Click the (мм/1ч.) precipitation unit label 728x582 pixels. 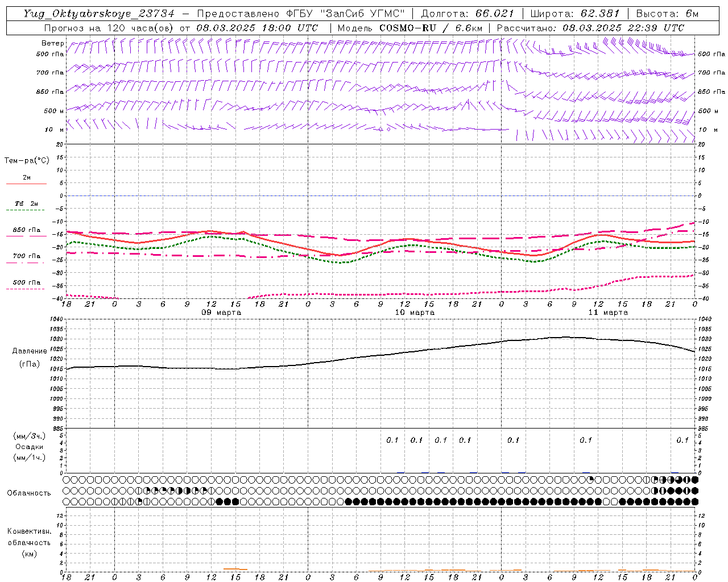pyautogui.click(x=30, y=458)
